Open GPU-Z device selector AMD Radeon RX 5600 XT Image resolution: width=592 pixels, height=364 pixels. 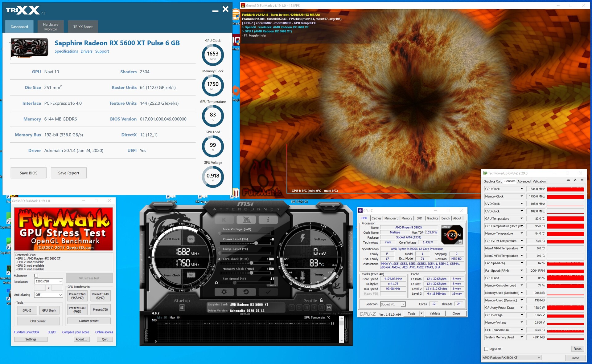tap(512, 358)
